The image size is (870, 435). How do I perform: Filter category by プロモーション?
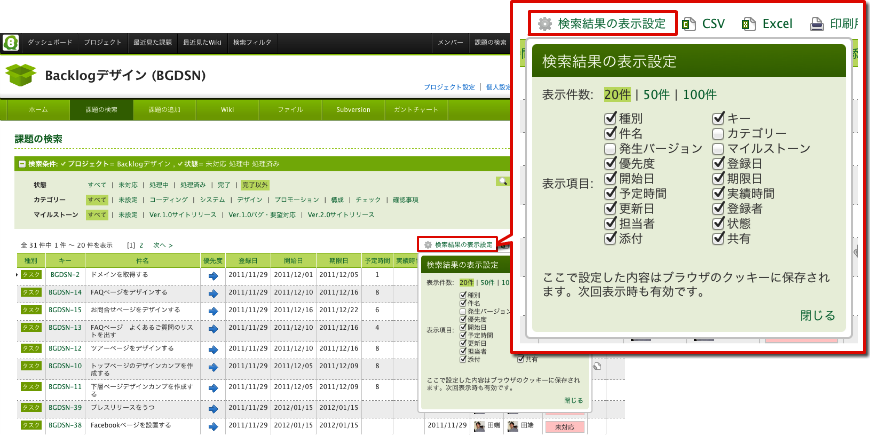(297, 200)
